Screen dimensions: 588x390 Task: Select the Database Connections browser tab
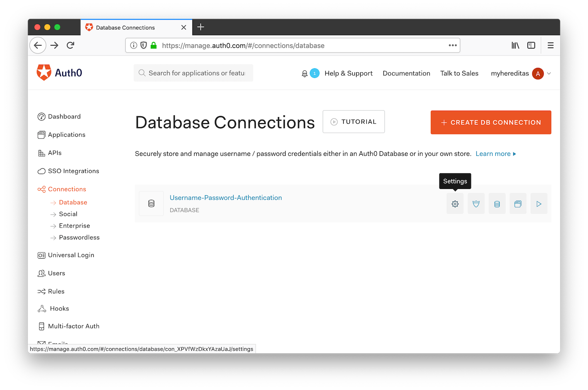[136, 27]
